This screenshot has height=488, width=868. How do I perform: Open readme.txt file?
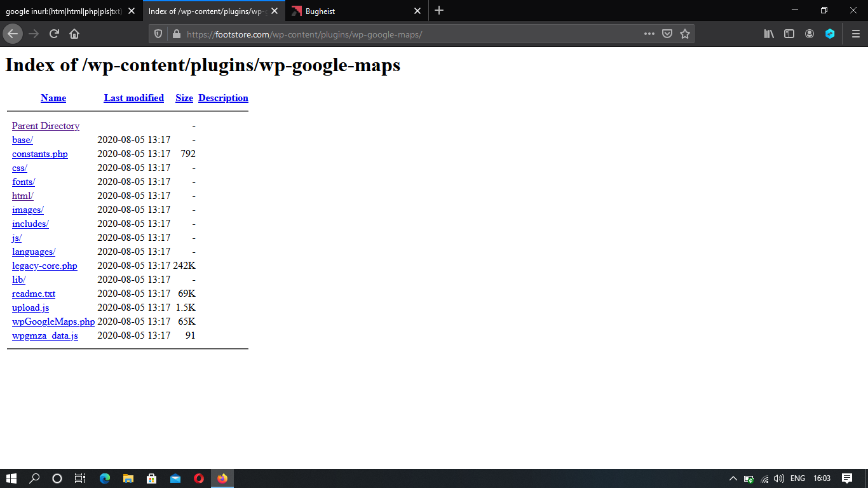(34, 294)
